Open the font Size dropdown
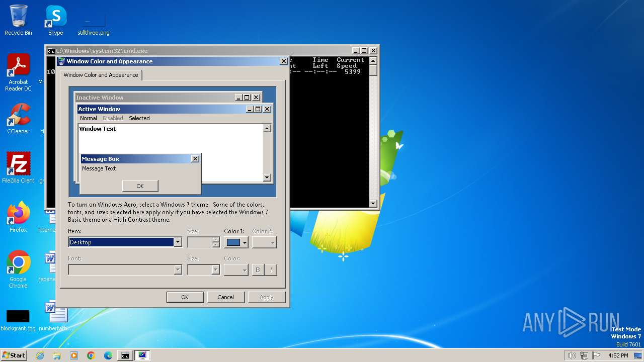Viewport: 644px width, 362px height. pyautogui.click(x=204, y=269)
